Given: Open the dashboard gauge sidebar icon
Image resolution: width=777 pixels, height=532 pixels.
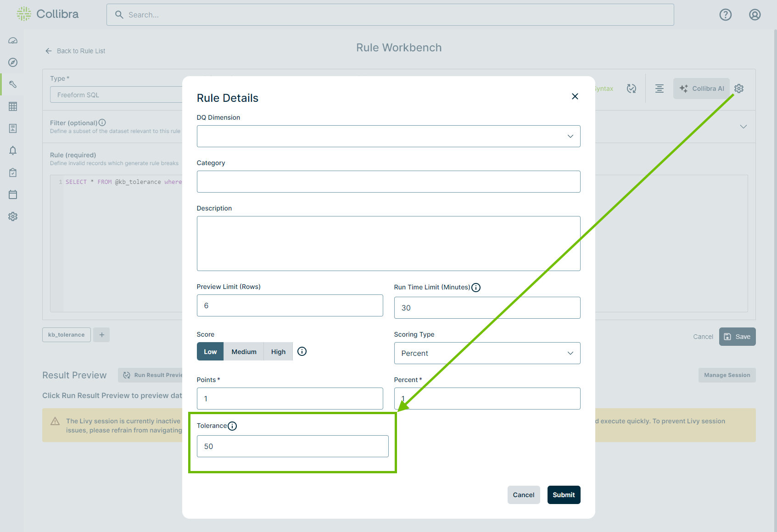Looking at the screenshot, I should pos(13,40).
